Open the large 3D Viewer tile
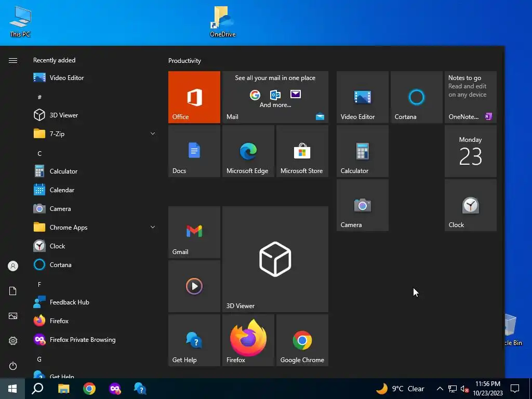532x399 pixels. [x=275, y=259]
